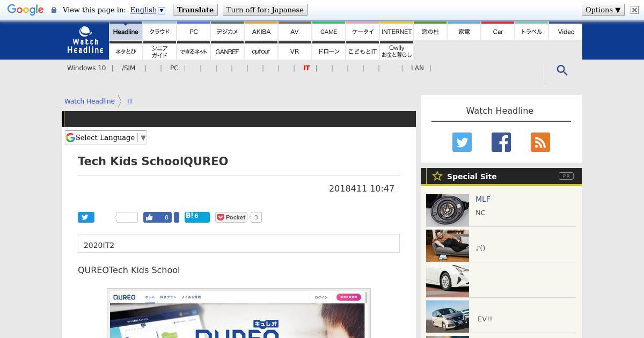Open the Options dropdown menu
Image resolution: width=644 pixels, height=338 pixels.
(603, 10)
